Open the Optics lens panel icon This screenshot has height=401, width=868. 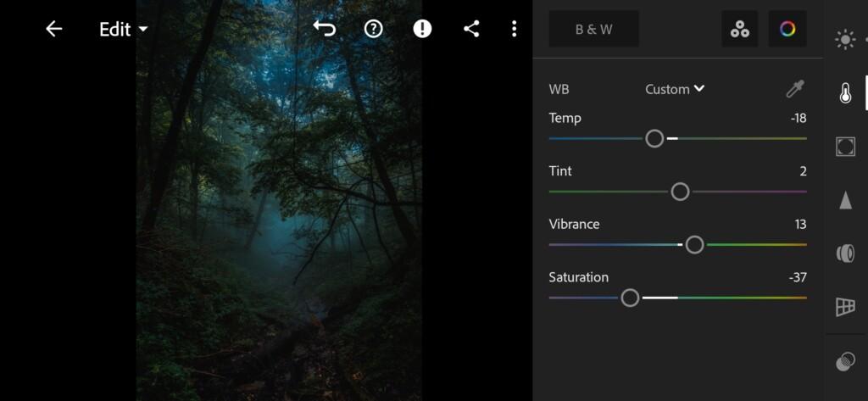point(845,253)
